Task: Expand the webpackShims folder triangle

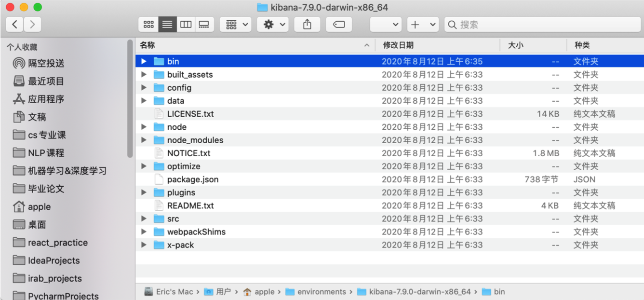Action: pyautogui.click(x=144, y=232)
